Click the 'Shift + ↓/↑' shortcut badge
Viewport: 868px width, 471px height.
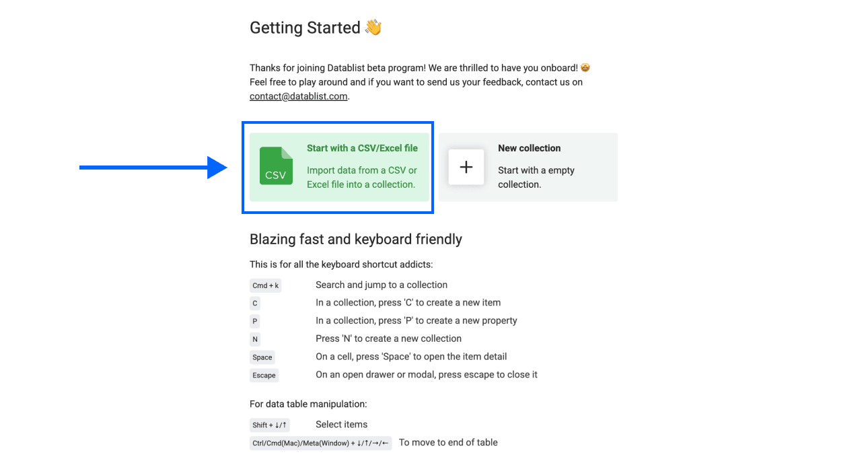coord(270,425)
